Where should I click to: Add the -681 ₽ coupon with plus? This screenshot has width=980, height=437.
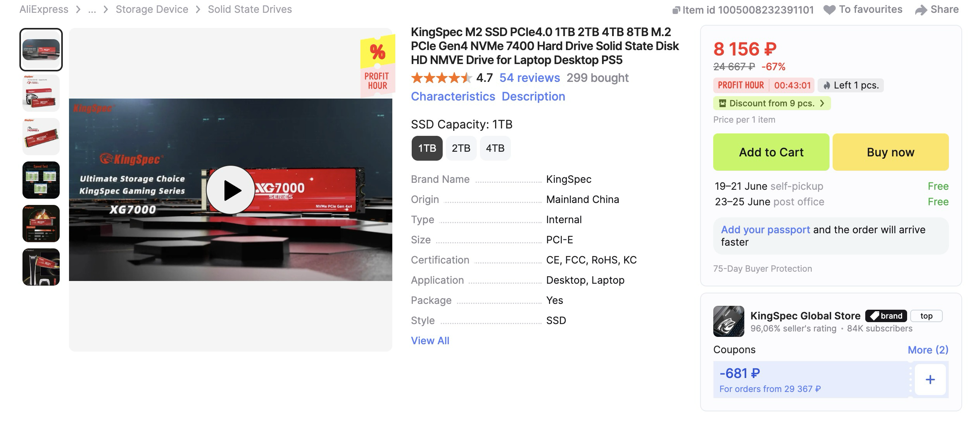930,380
